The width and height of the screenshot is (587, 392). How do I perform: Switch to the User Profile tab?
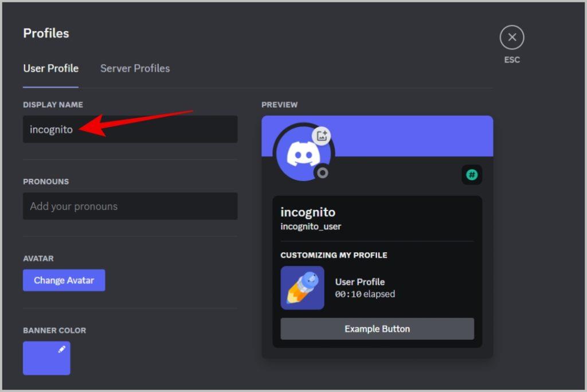pyautogui.click(x=51, y=69)
